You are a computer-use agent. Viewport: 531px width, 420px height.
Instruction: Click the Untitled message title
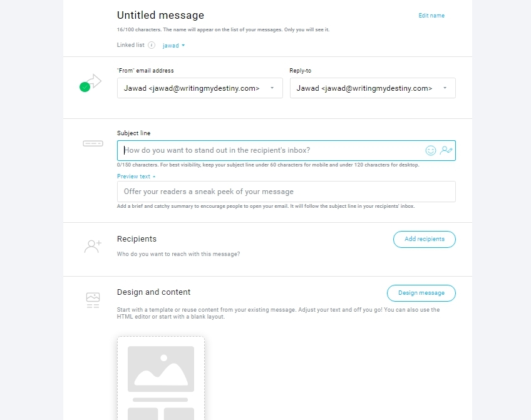click(160, 15)
